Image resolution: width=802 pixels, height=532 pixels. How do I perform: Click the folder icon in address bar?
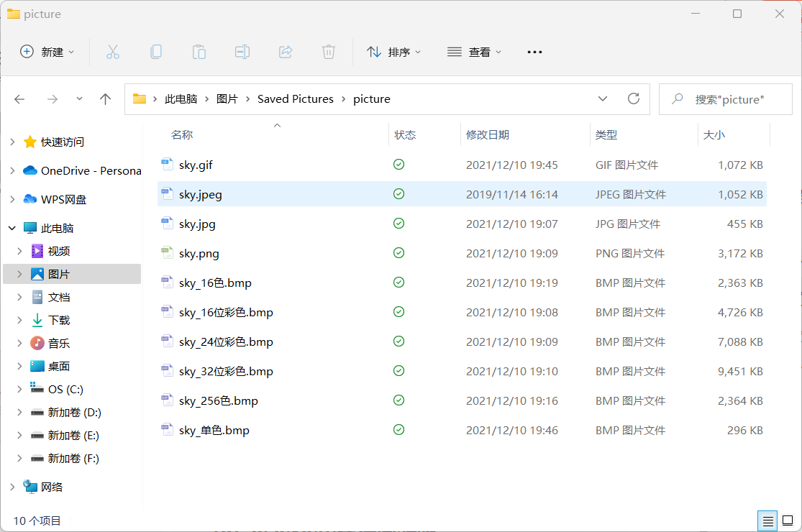[139, 98]
